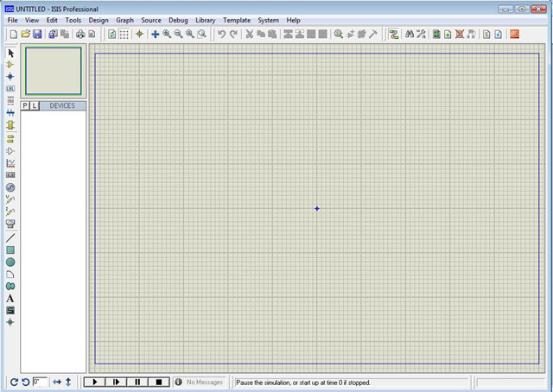Select the 2D arc tool

(10, 275)
